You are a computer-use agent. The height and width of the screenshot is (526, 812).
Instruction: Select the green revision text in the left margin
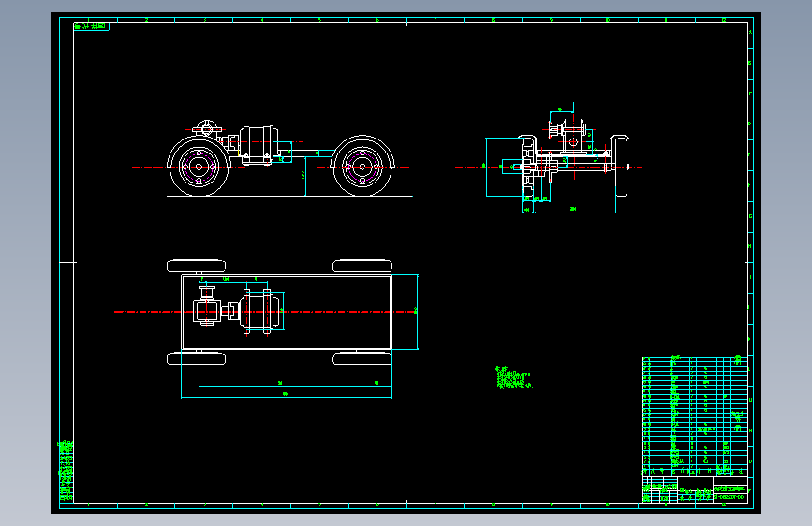tap(66, 471)
